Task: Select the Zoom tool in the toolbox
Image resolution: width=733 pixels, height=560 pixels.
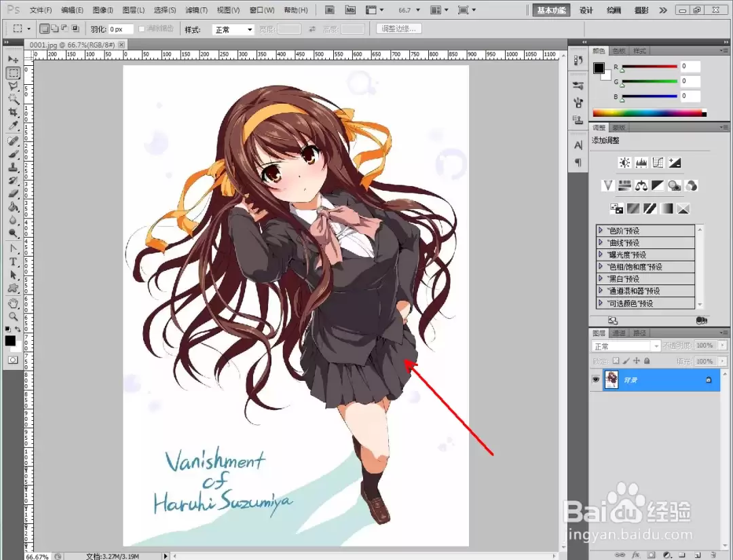Action: coord(13,316)
